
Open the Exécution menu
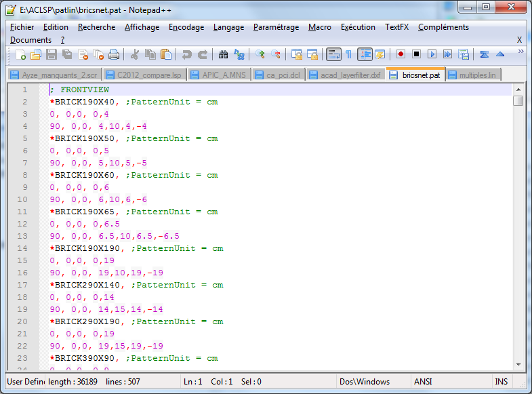click(x=358, y=27)
